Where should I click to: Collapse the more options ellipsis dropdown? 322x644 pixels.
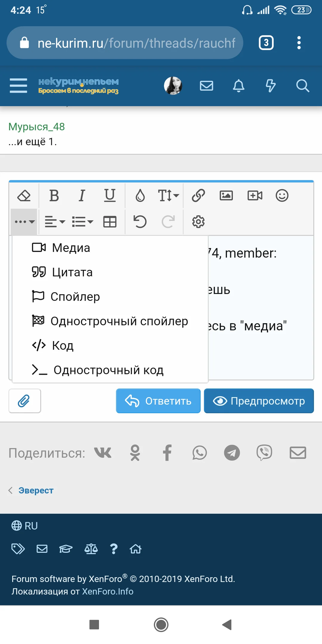(x=24, y=222)
